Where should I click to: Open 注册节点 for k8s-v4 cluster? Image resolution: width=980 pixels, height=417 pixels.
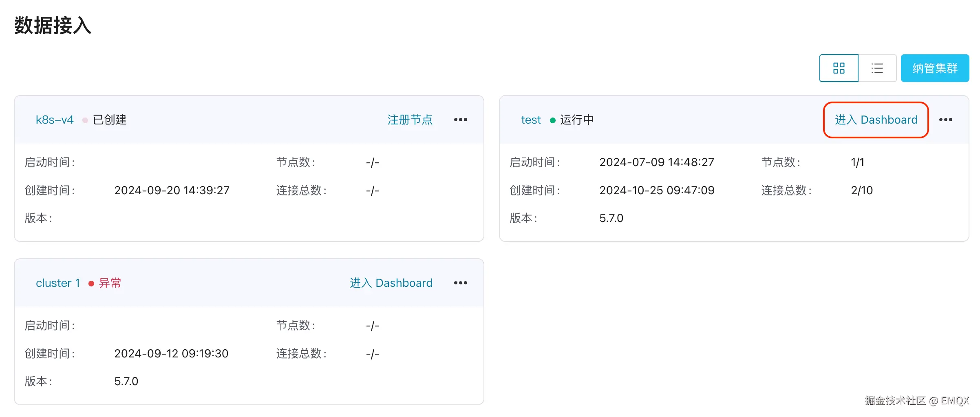[x=410, y=120]
